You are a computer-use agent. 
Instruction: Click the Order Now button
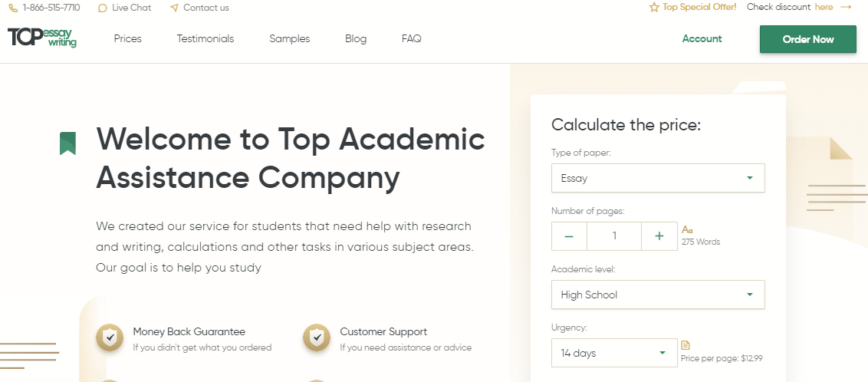[x=808, y=39]
